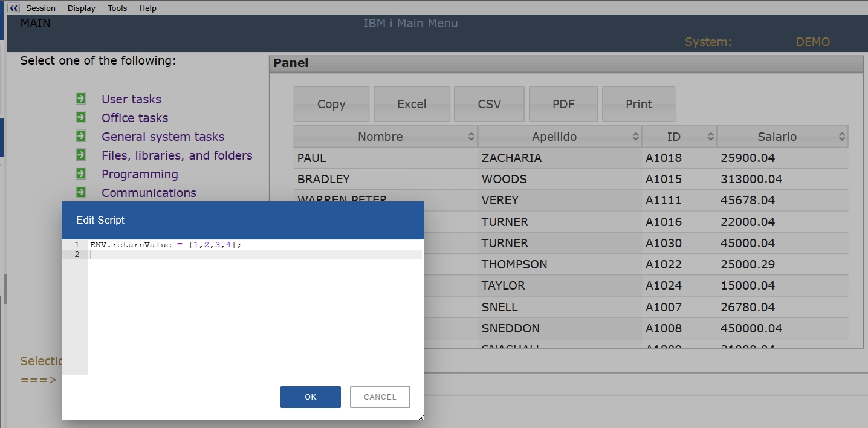Export the table as PDF
This screenshot has height=428, width=868.
click(x=563, y=104)
